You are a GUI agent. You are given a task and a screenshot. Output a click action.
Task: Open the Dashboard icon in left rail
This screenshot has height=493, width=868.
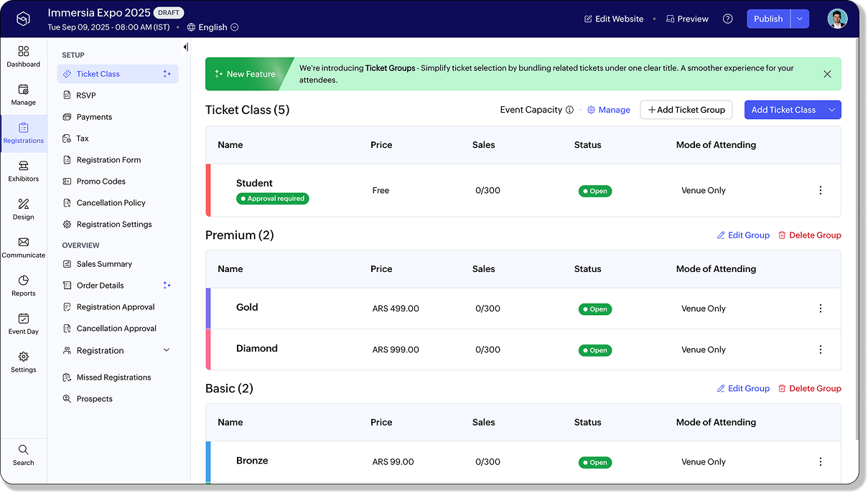[x=24, y=52]
